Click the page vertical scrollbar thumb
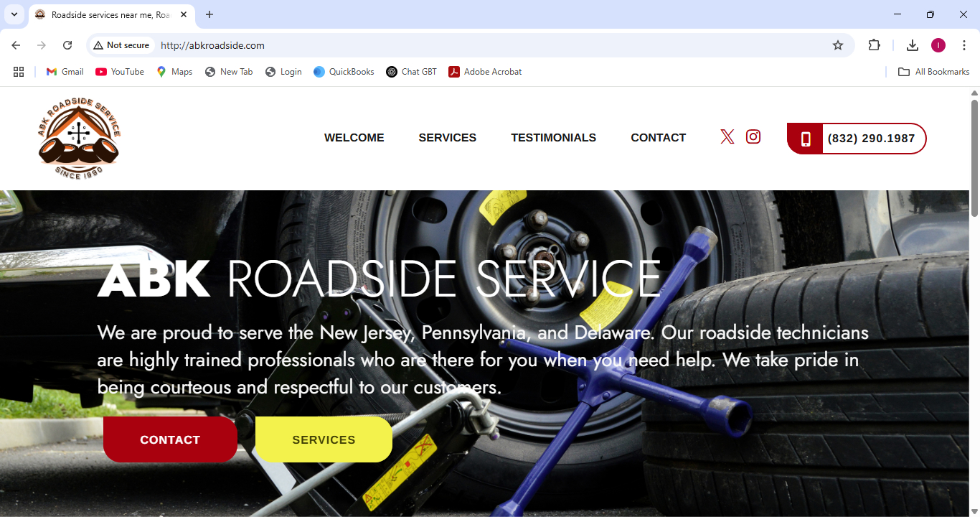Viewport: 980px width, 517px height. [x=974, y=158]
